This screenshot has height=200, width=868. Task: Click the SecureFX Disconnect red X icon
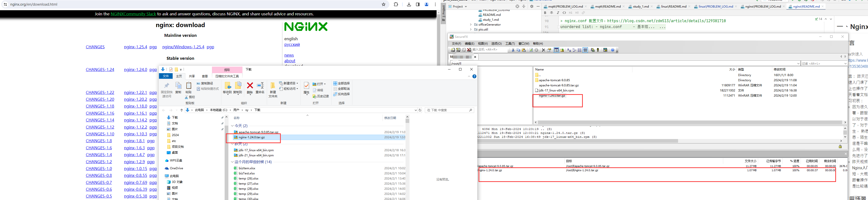pyautogui.click(x=469, y=50)
